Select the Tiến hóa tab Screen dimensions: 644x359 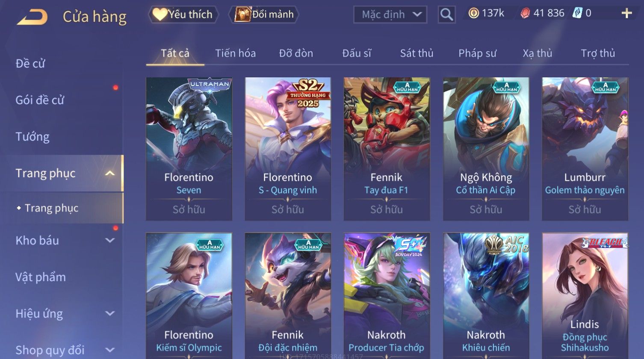(235, 53)
